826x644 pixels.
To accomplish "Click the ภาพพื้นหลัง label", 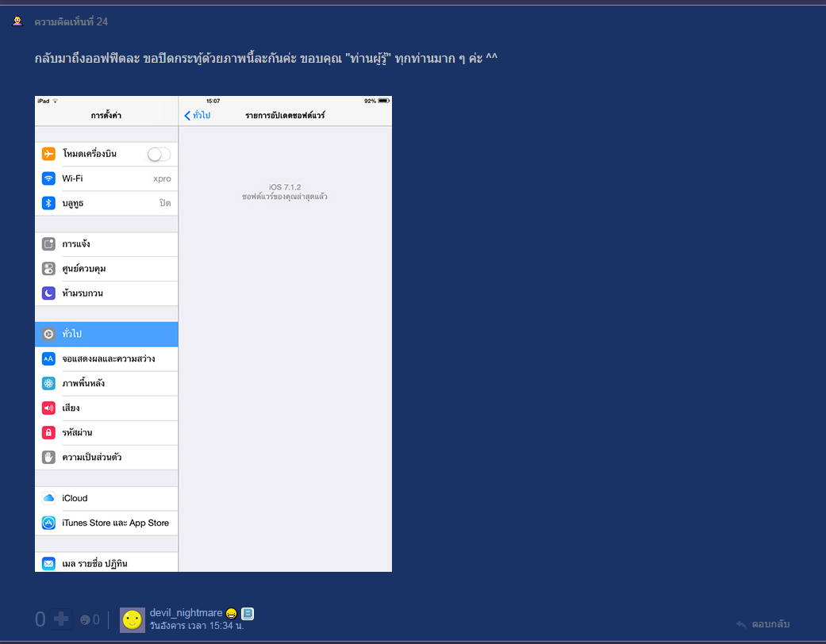I will [83, 383].
